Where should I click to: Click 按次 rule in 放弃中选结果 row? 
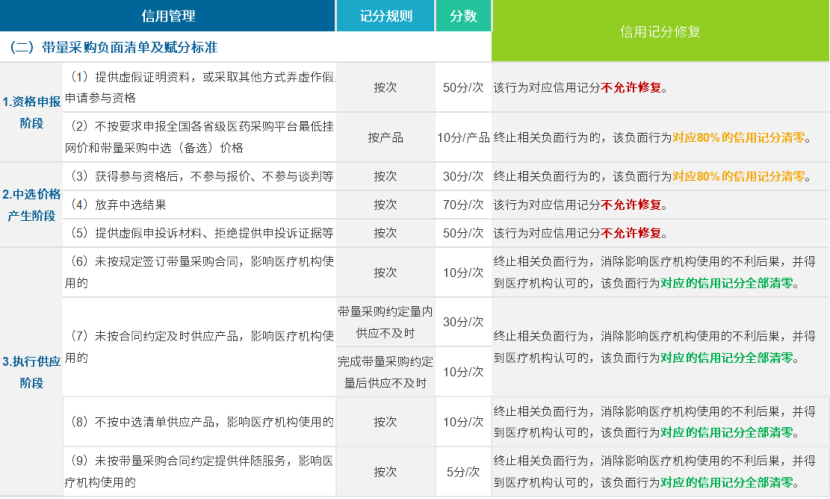point(385,205)
